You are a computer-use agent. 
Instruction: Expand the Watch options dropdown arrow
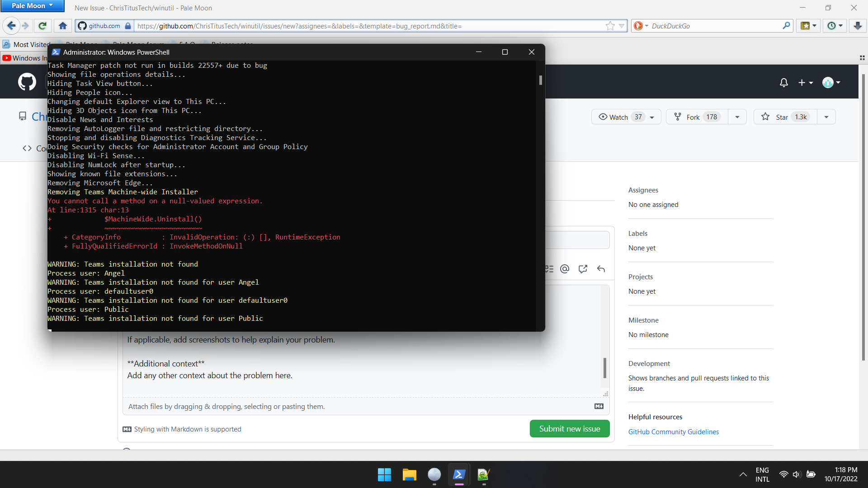pyautogui.click(x=652, y=117)
